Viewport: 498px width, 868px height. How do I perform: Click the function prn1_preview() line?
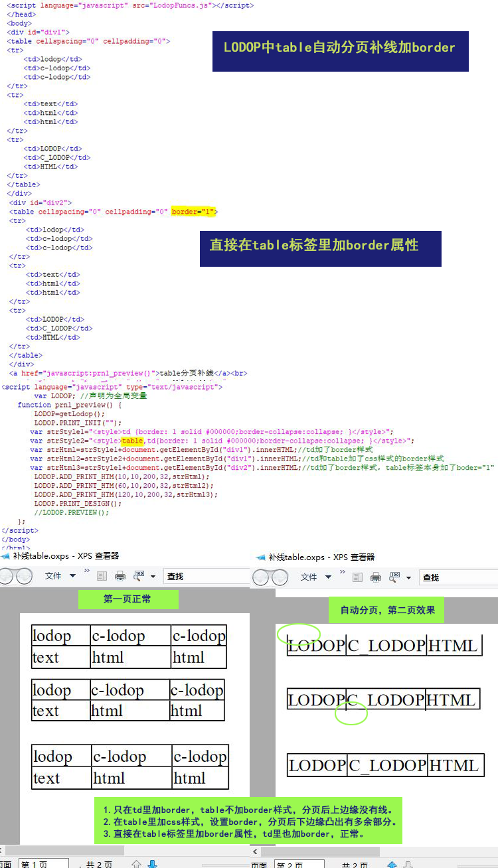tap(70, 405)
